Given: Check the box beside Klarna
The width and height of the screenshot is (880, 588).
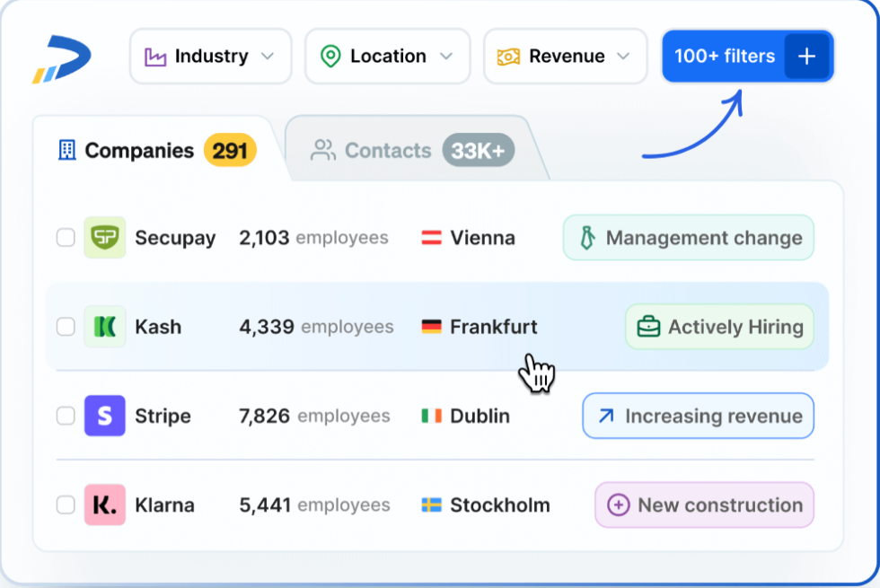Looking at the screenshot, I should (x=65, y=505).
